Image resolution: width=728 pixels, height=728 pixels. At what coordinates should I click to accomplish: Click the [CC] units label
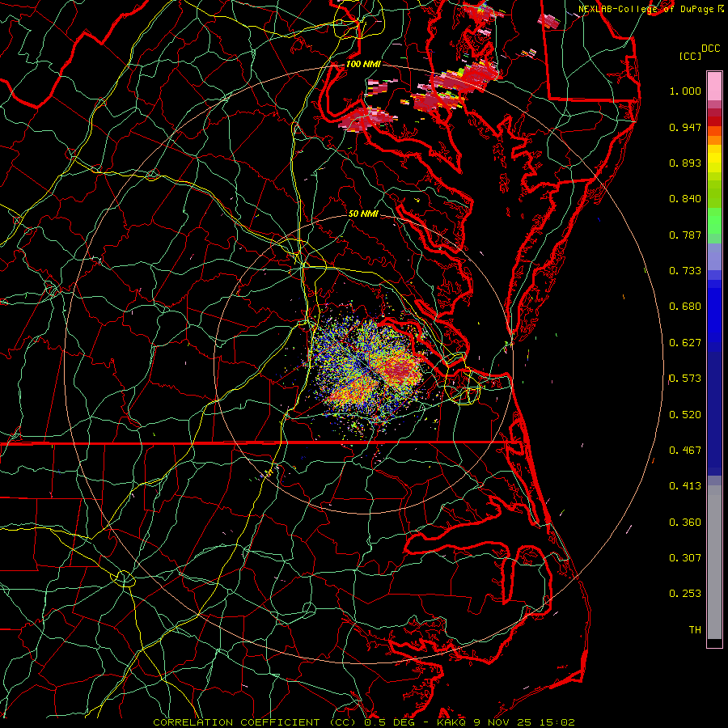tap(691, 56)
